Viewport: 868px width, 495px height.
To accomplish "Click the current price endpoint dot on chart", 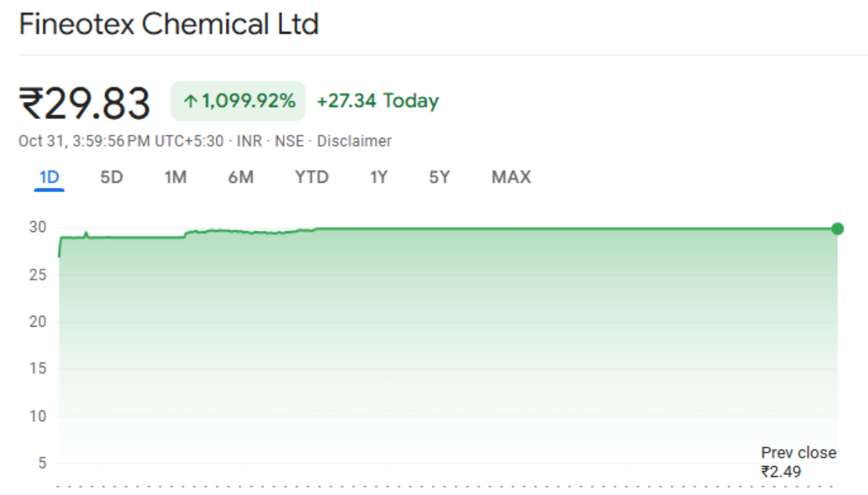I will point(838,228).
